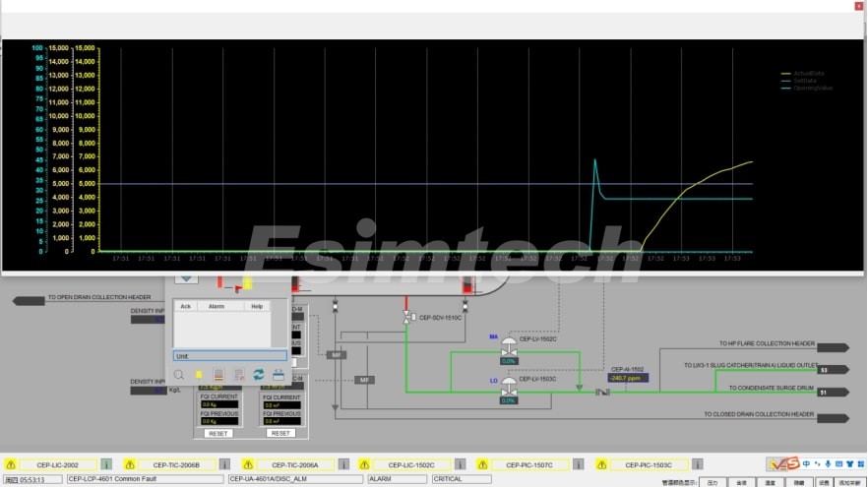Click HP flare collection header arrow connector
This screenshot has height=487, width=868.
(833, 347)
